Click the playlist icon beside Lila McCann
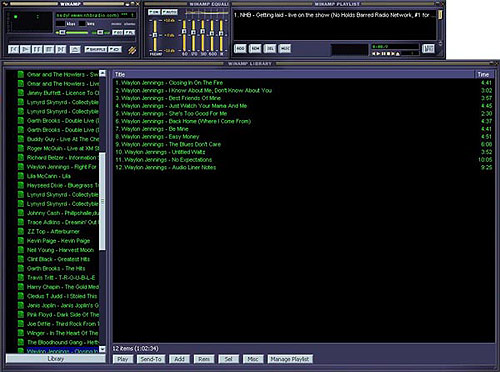 click(21, 176)
